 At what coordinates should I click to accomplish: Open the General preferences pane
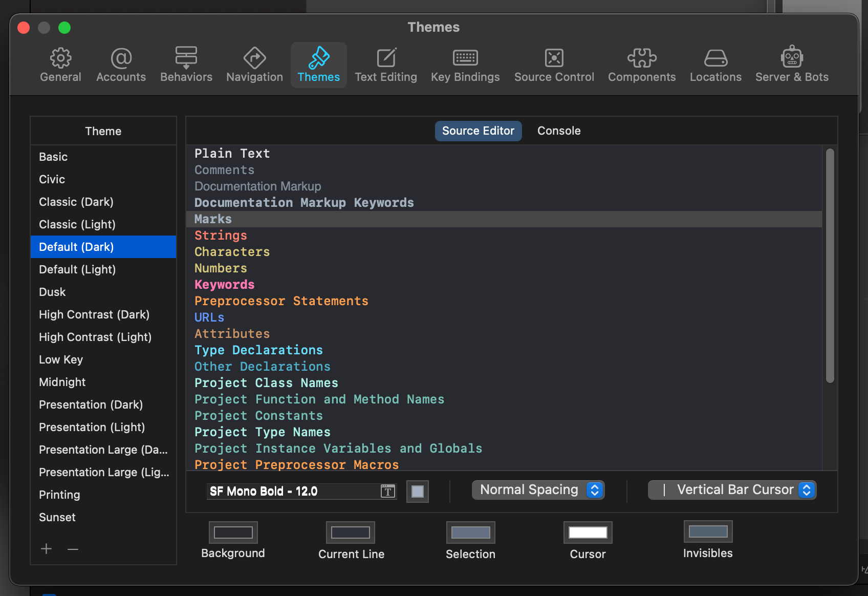[60, 65]
